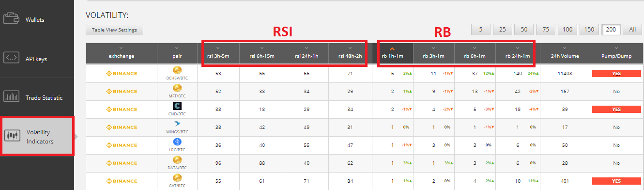Go to the API keys menu item
644x190 pixels.
pyautogui.click(x=37, y=59)
